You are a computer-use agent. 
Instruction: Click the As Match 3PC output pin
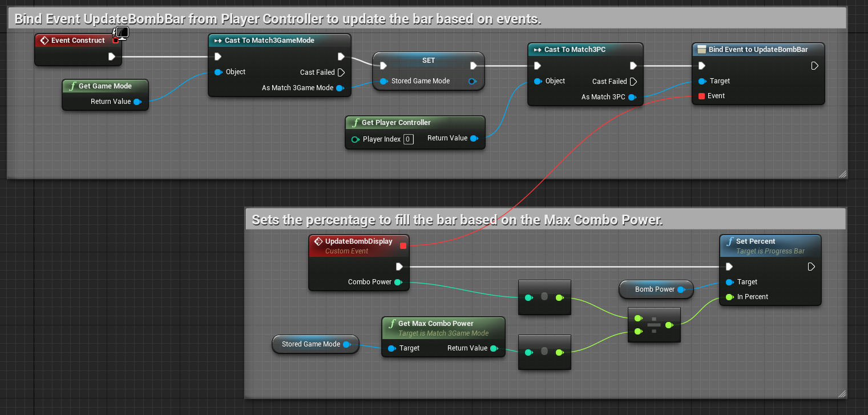632,97
